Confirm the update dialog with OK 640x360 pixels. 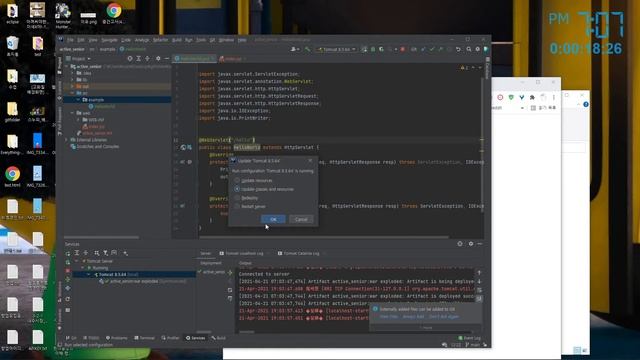coord(273,219)
